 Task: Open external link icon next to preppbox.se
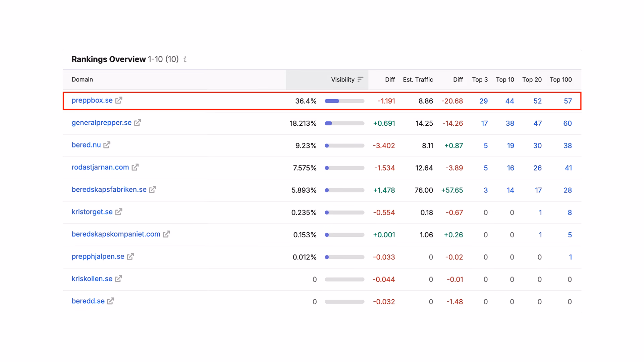click(x=119, y=100)
